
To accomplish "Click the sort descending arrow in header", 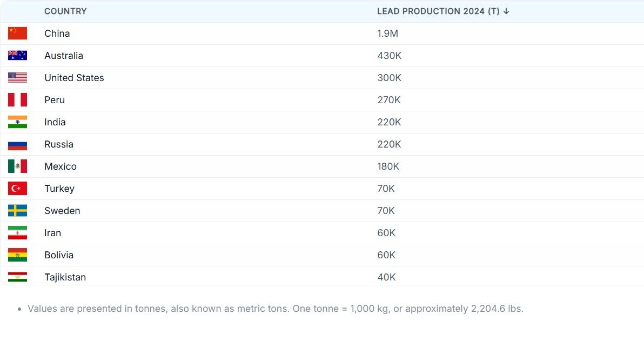I will click(506, 11).
